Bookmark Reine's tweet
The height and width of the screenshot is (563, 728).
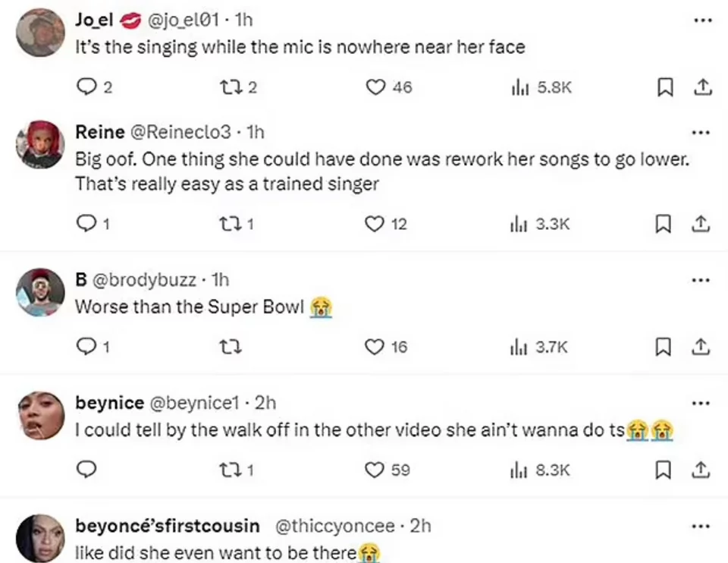coord(664,224)
